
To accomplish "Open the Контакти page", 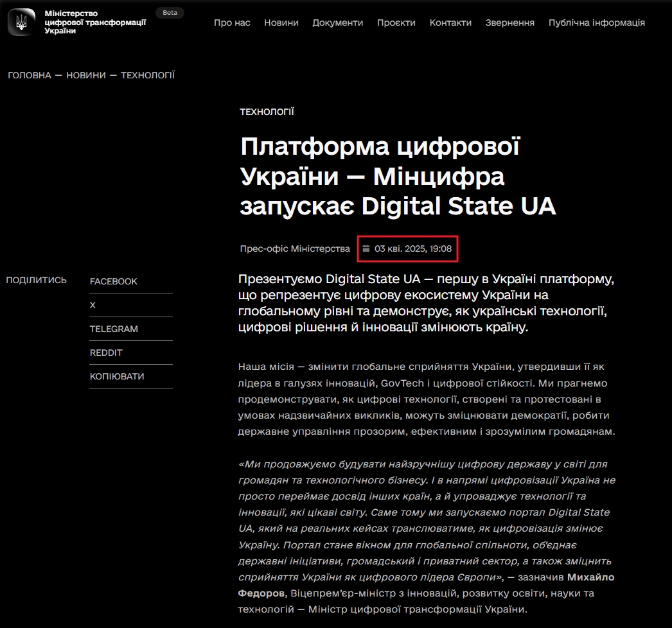I will click(451, 22).
